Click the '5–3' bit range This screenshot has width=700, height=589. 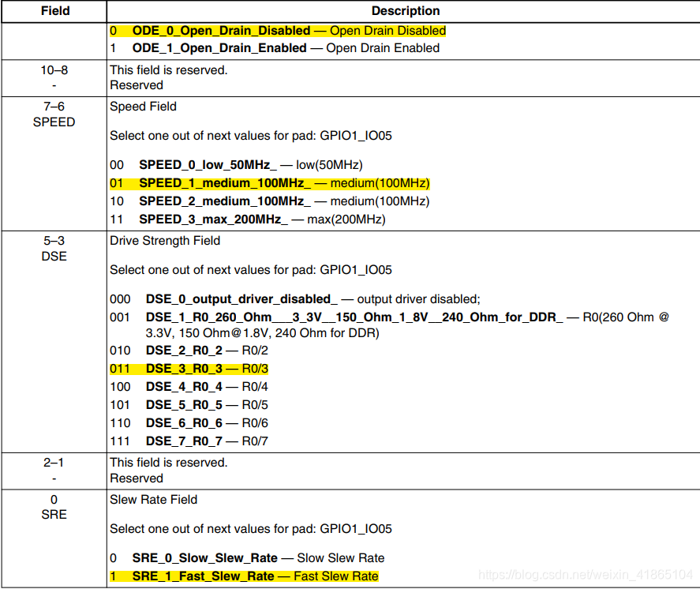[x=54, y=241]
